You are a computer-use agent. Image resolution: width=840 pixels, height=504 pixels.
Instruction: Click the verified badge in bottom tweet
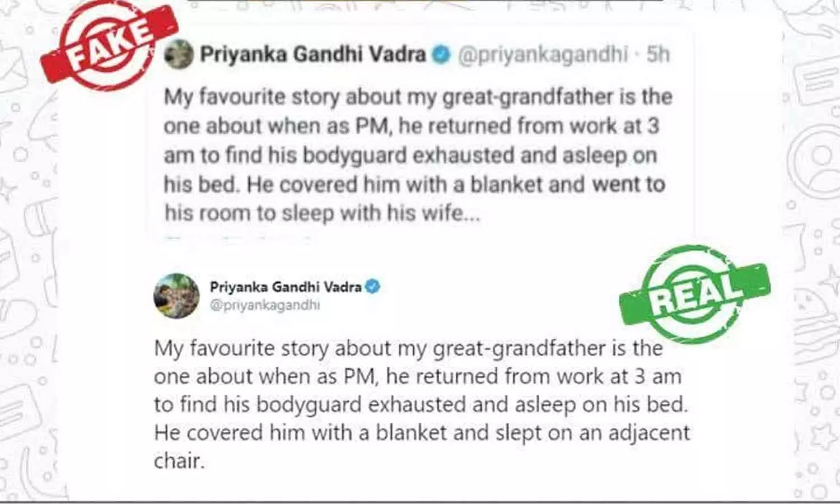coord(372,287)
